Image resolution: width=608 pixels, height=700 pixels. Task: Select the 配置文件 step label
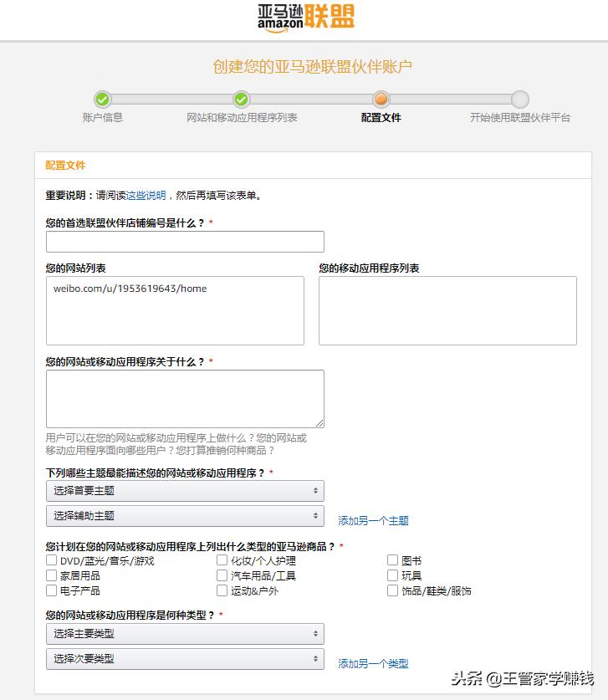tap(381, 117)
